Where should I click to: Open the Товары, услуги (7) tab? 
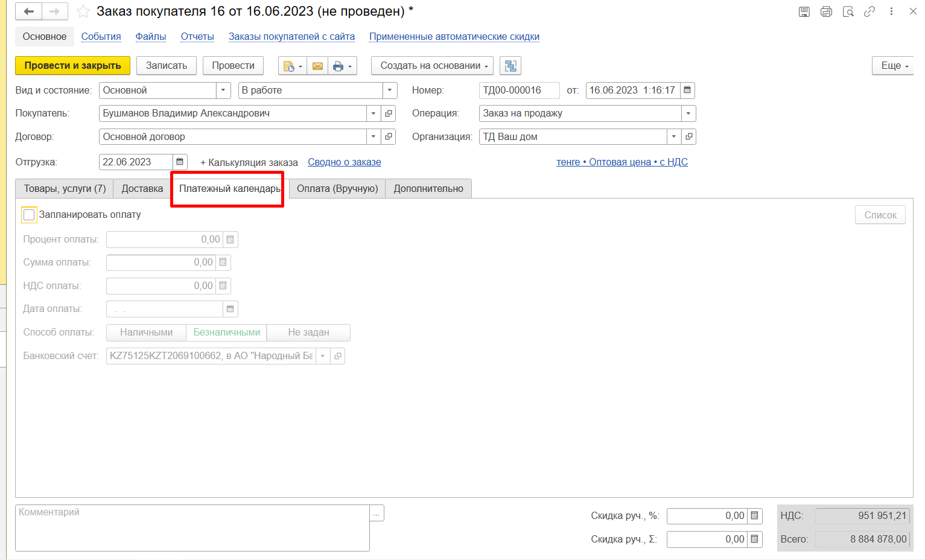click(65, 189)
